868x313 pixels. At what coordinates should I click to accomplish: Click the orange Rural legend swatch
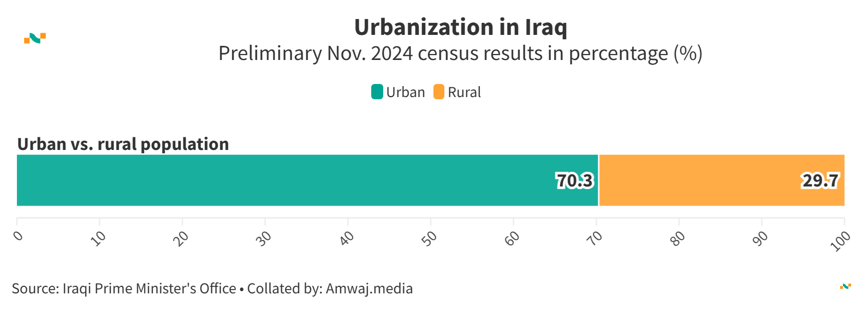pos(439,92)
